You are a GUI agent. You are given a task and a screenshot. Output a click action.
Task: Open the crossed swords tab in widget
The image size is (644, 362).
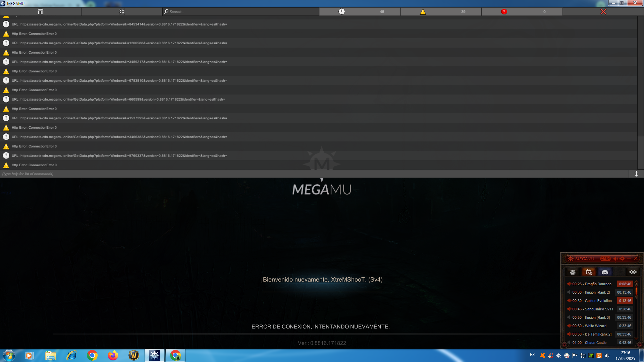tap(633, 272)
